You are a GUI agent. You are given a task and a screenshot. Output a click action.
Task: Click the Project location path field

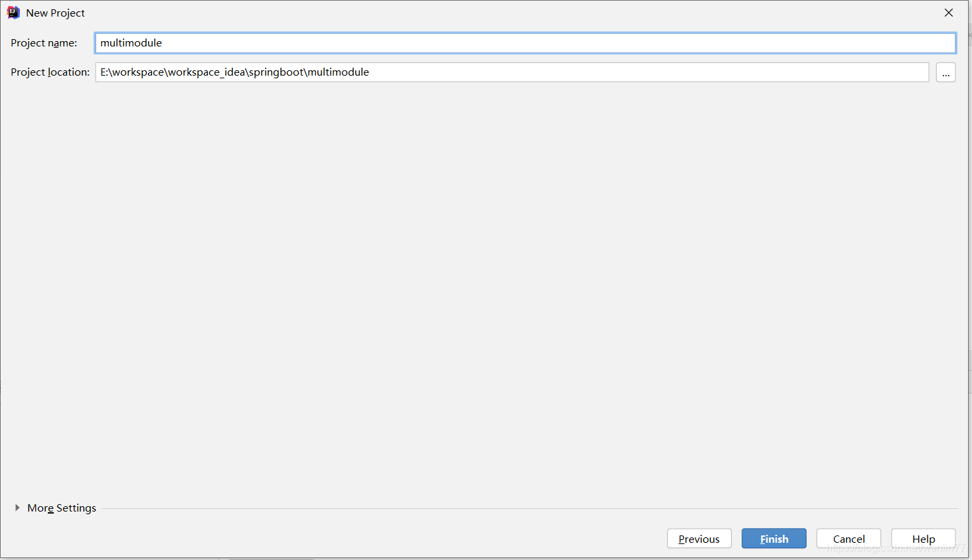[x=512, y=72]
